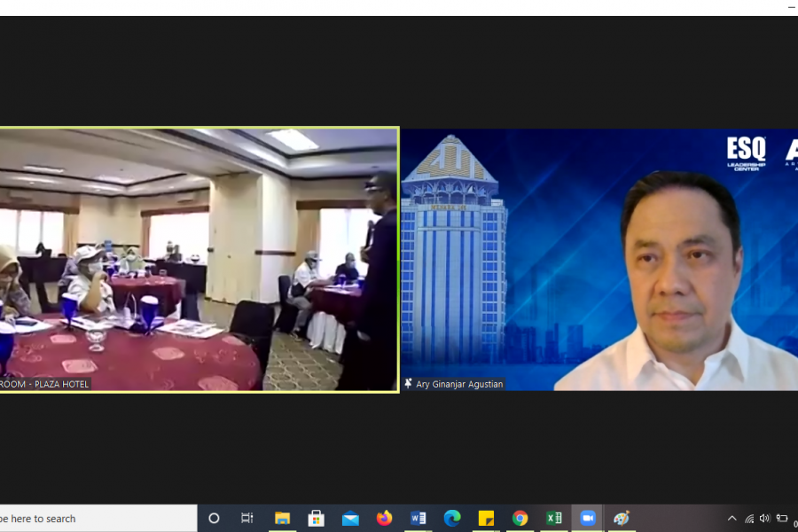Switch to Firefox in the taskbar

pos(384,519)
